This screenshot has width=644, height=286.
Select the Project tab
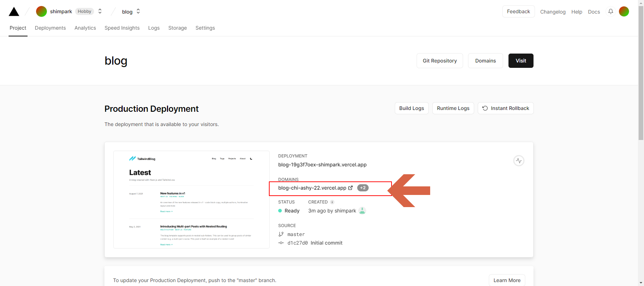click(x=18, y=28)
